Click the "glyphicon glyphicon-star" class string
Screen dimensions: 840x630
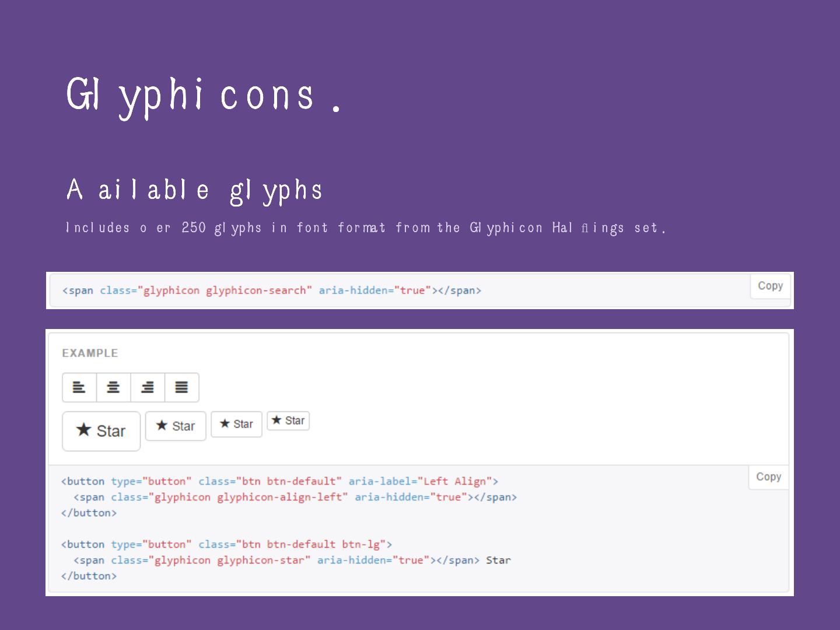tap(229, 560)
